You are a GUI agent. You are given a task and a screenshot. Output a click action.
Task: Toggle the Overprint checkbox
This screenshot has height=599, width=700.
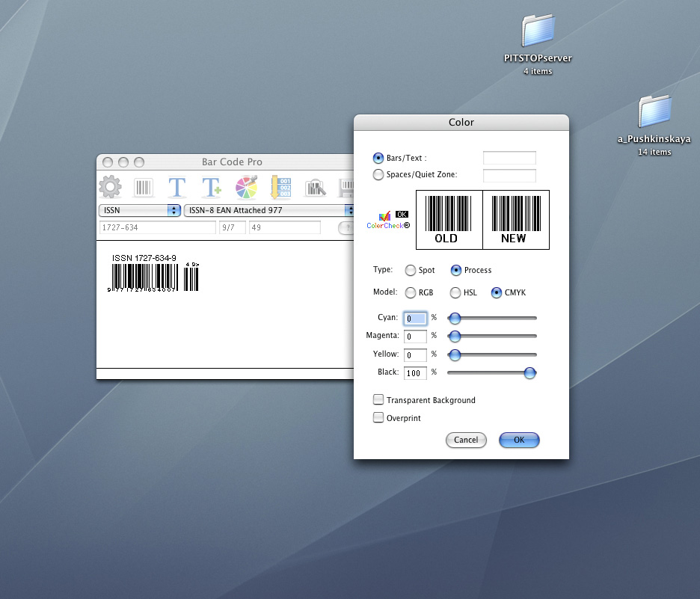[378, 418]
